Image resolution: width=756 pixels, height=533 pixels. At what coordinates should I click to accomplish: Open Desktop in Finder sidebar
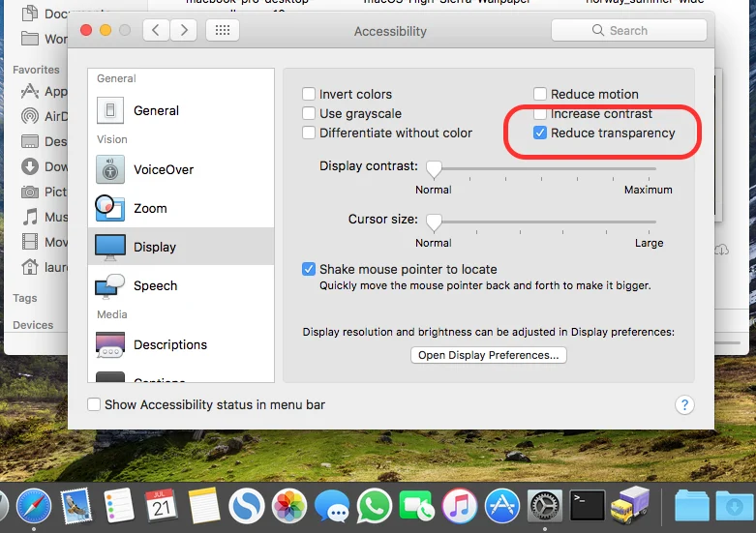pyautogui.click(x=44, y=141)
